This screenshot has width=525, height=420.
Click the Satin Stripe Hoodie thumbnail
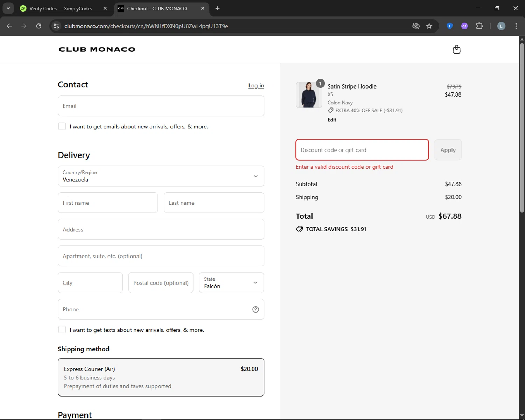pyautogui.click(x=309, y=95)
